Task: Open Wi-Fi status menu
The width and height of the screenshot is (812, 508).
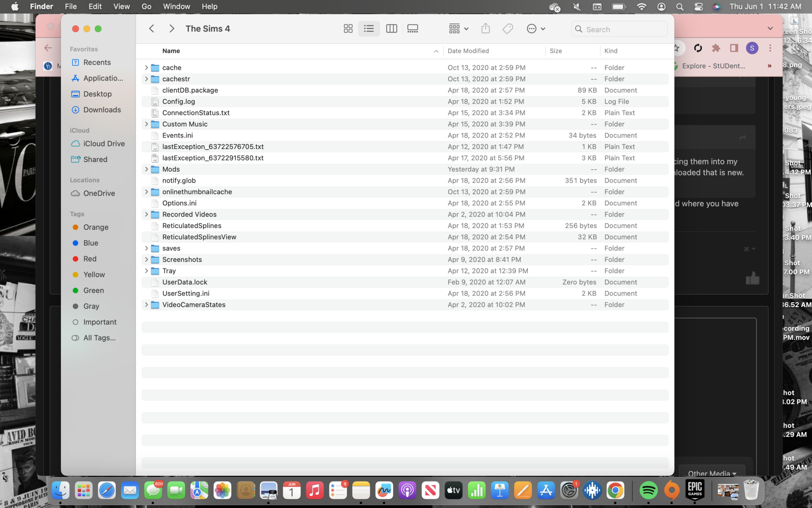Action: point(642,7)
